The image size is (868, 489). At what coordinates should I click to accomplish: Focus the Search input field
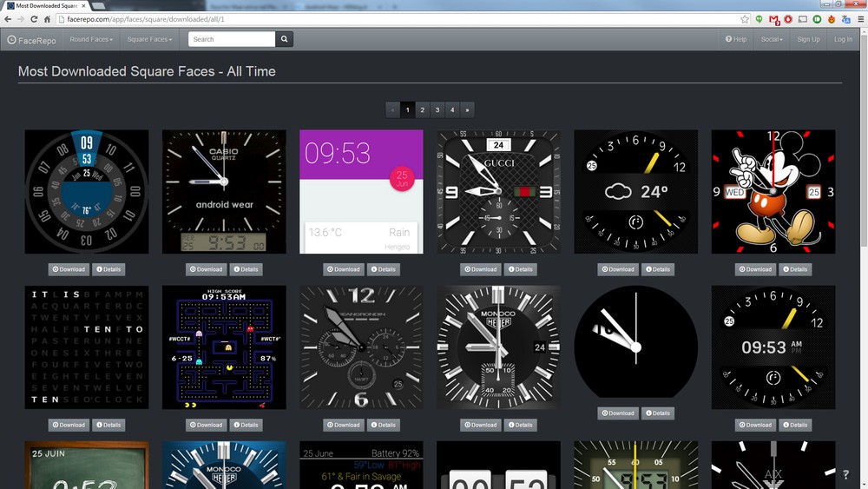pyautogui.click(x=232, y=39)
